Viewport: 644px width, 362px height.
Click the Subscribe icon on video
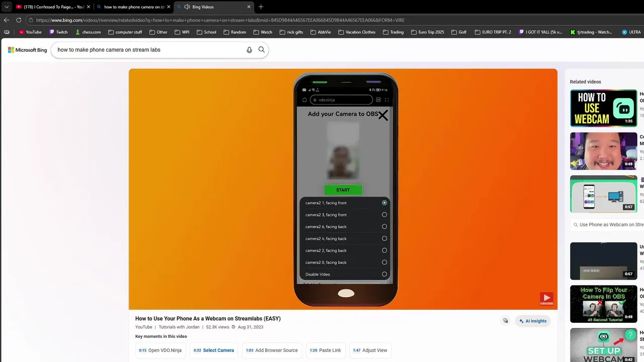(x=546, y=299)
